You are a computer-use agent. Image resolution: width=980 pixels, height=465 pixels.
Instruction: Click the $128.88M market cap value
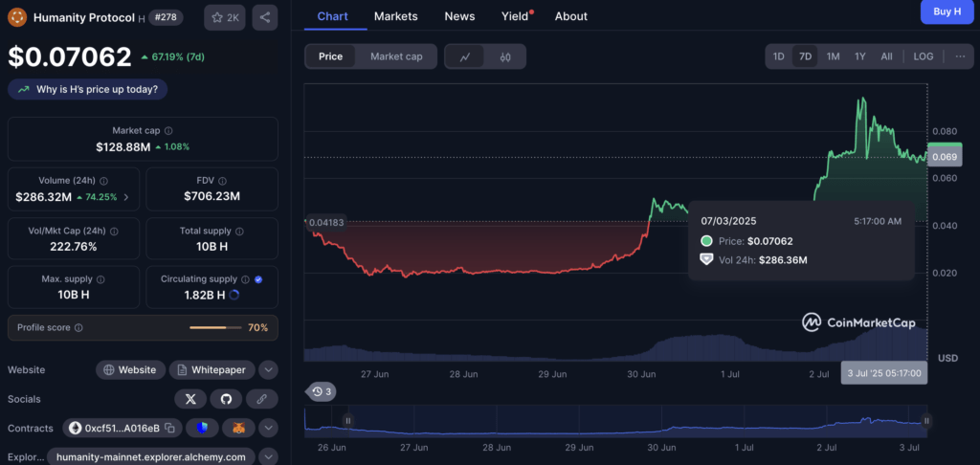[x=123, y=147]
